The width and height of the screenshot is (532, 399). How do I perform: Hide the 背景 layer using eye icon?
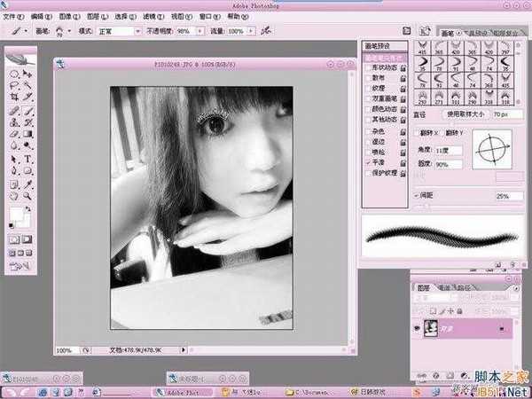pos(419,326)
